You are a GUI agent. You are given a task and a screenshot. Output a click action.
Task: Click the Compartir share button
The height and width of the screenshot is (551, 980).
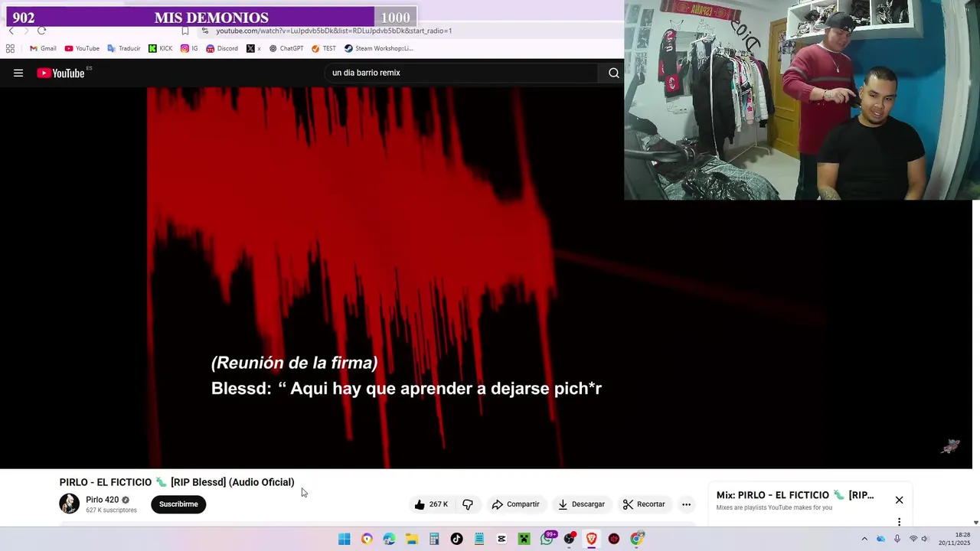click(x=515, y=504)
